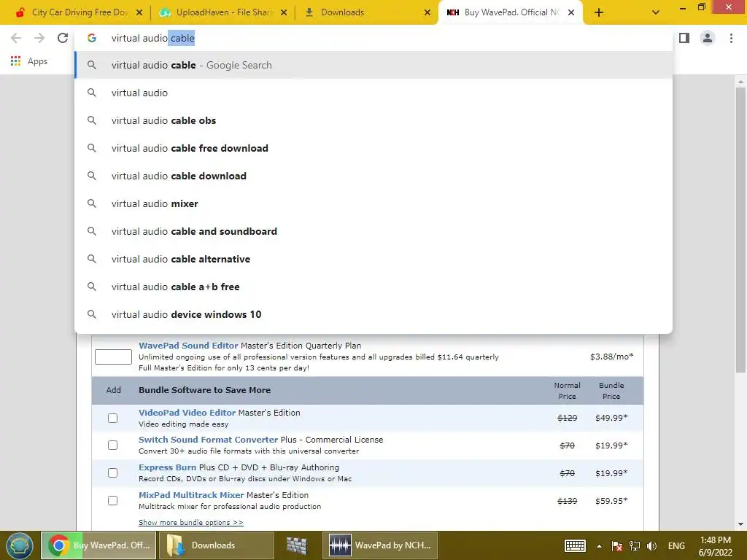Tick the VideoPad Video Editor checkbox

point(112,418)
